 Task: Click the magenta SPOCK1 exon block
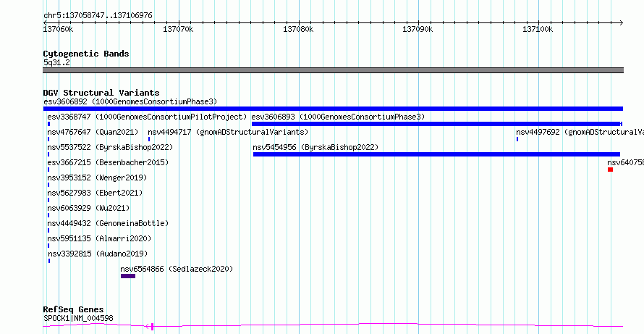[153, 327]
